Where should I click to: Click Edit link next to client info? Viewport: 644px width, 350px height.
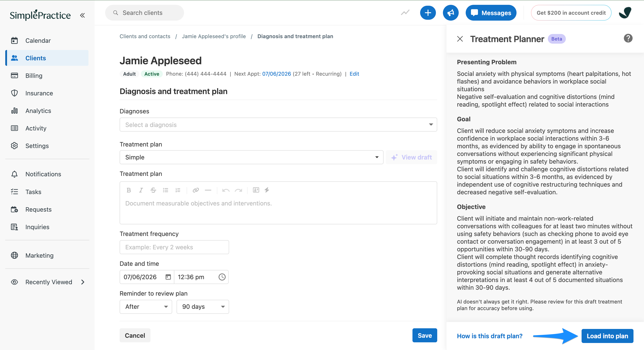(x=354, y=74)
